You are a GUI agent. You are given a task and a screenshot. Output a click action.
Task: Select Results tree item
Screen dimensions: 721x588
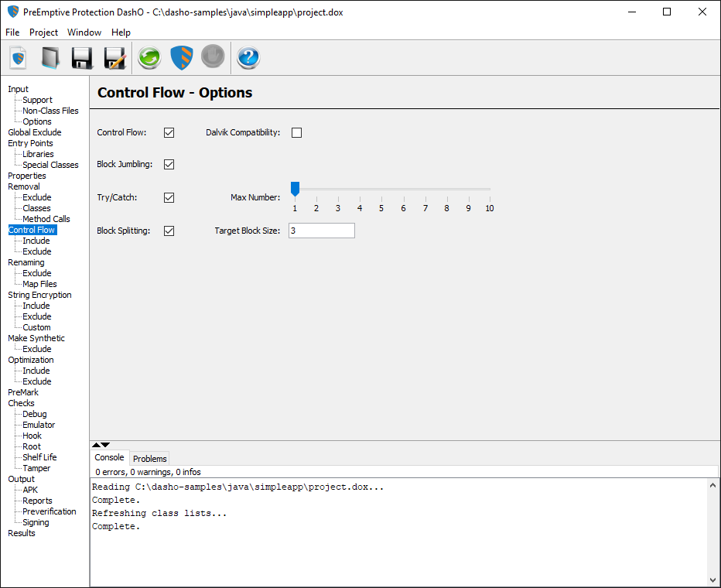click(21, 533)
